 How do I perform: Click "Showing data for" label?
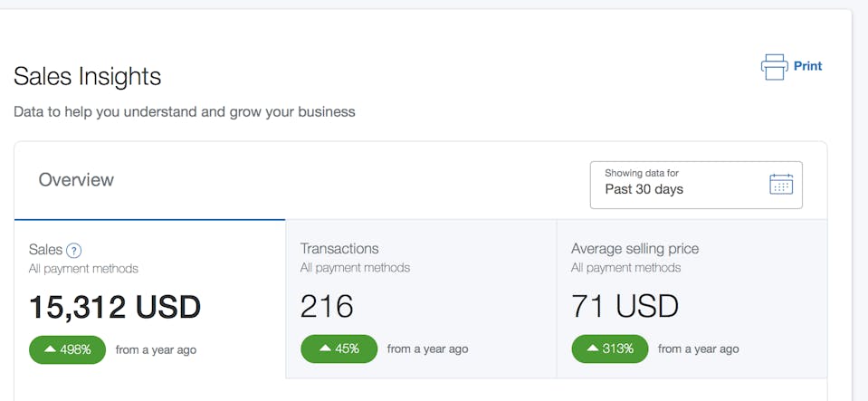[x=642, y=173]
